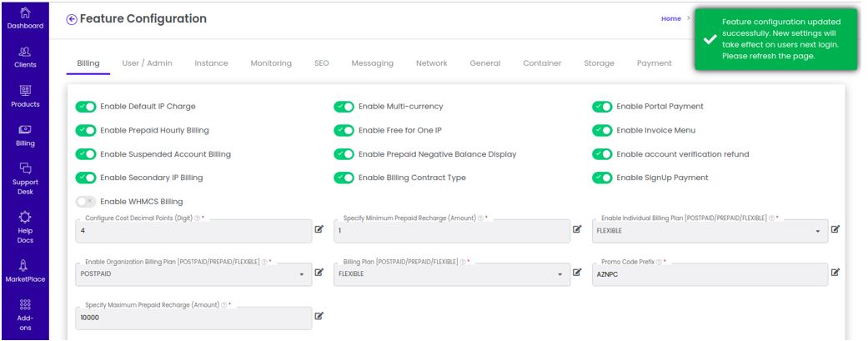Edit Configure Cost Decimal Points field icon

(319, 228)
